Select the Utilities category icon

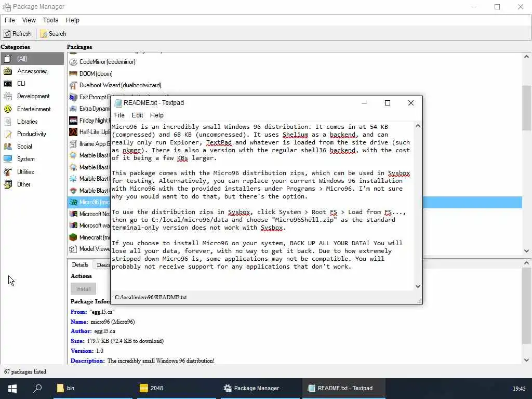(8, 171)
